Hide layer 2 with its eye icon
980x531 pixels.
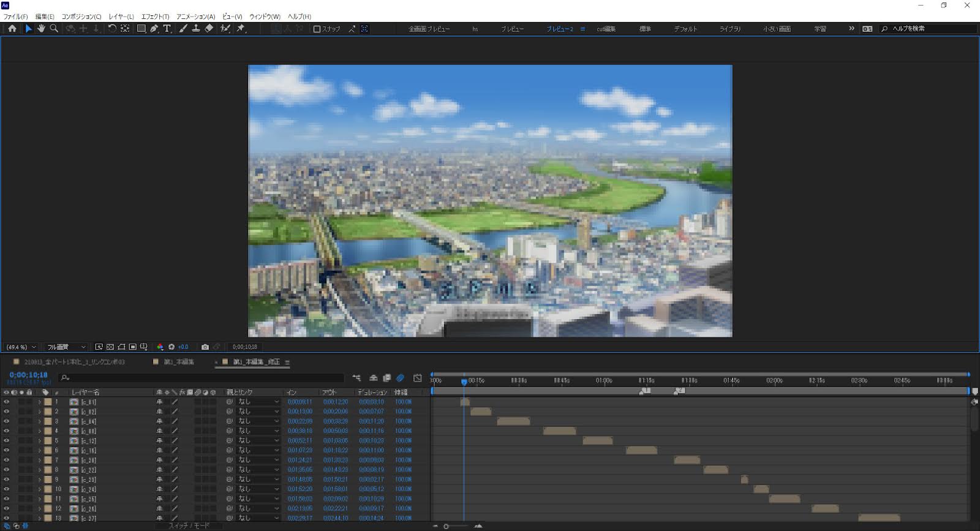pos(6,412)
